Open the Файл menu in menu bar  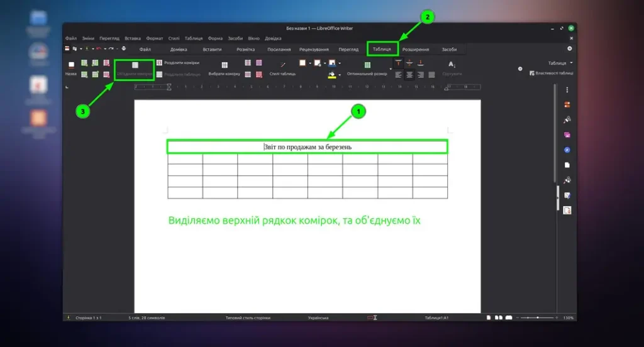coord(70,38)
